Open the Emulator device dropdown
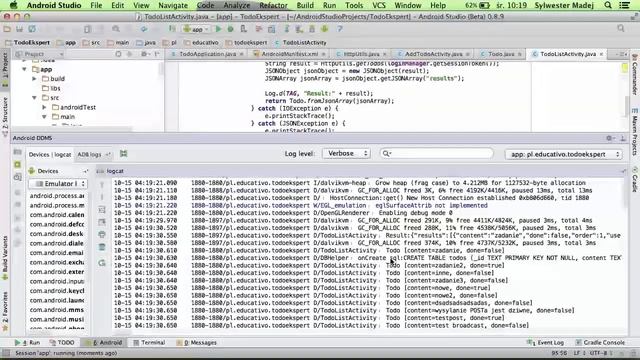Screen dimensions: 640x360 tap(58, 184)
